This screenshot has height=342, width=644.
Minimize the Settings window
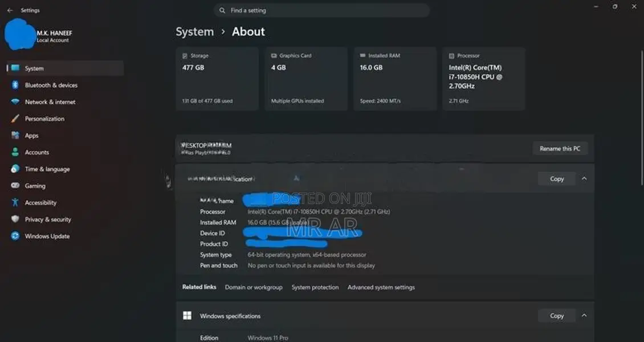coord(596,7)
